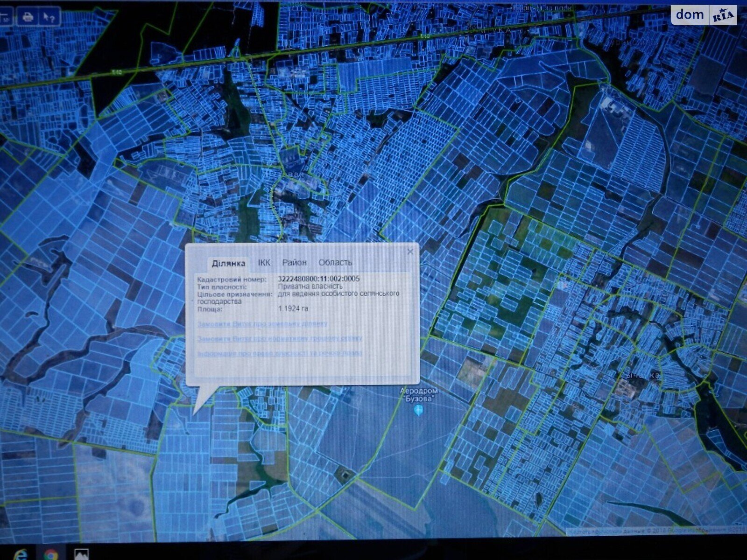Click the dom RIA logo
The width and height of the screenshot is (747, 560).
pyautogui.click(x=704, y=15)
